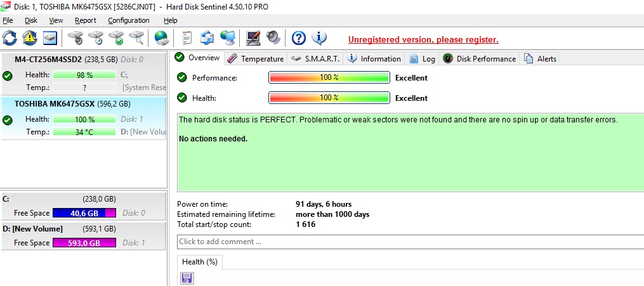
Task: Switch to the S.M.A.R.T. tab
Action: 315,59
